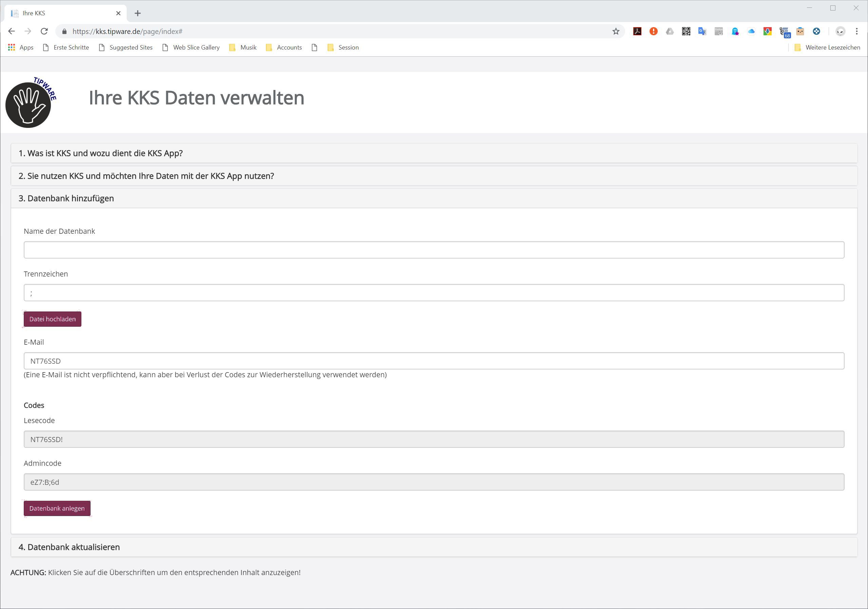The height and width of the screenshot is (609, 868).
Task: Open the QR code generator extension
Action: [x=686, y=31]
